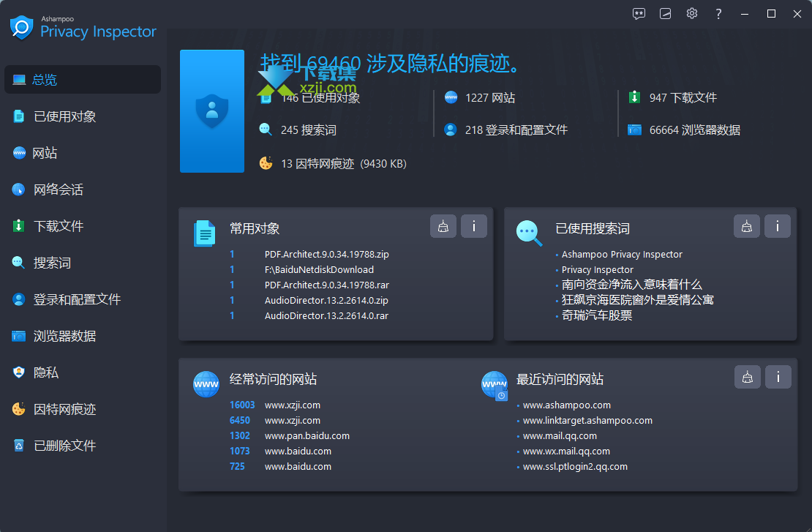Viewport: 812px width, 532px height.
Task: Select PDF.Architect.9.0.34.19788.rar entry
Action: (327, 285)
